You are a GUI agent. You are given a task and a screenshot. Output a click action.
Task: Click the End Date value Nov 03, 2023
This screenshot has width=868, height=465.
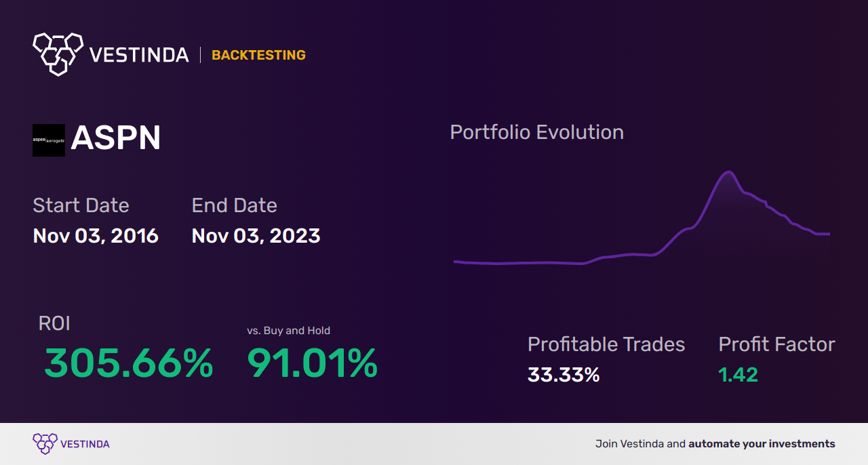click(x=256, y=236)
